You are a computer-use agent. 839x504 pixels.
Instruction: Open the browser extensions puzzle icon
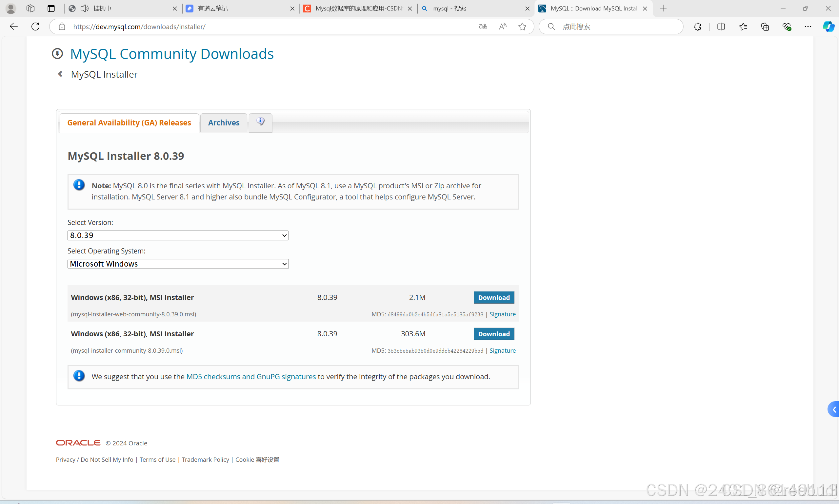coord(697,27)
